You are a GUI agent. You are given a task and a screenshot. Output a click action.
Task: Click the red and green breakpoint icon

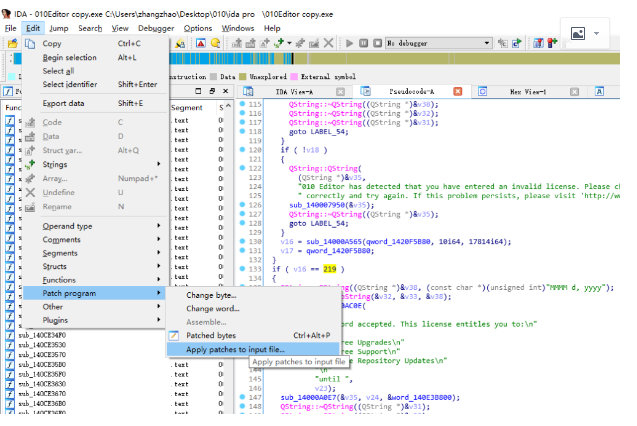pos(552,43)
